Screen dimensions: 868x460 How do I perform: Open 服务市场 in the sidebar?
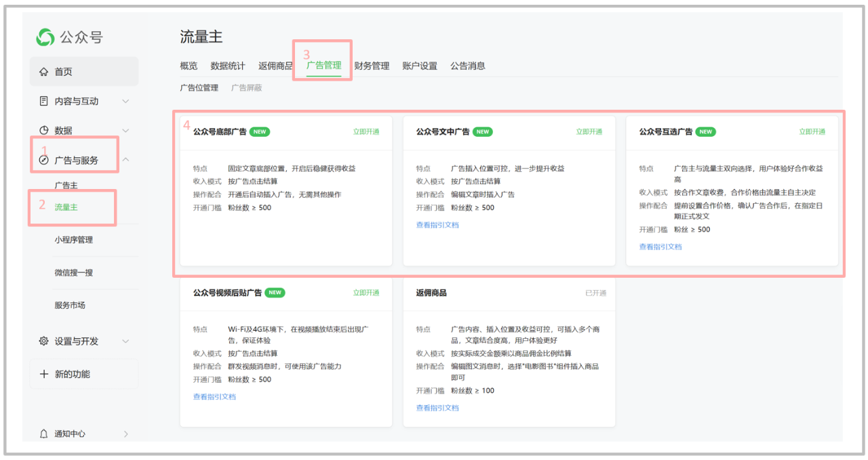click(x=70, y=305)
